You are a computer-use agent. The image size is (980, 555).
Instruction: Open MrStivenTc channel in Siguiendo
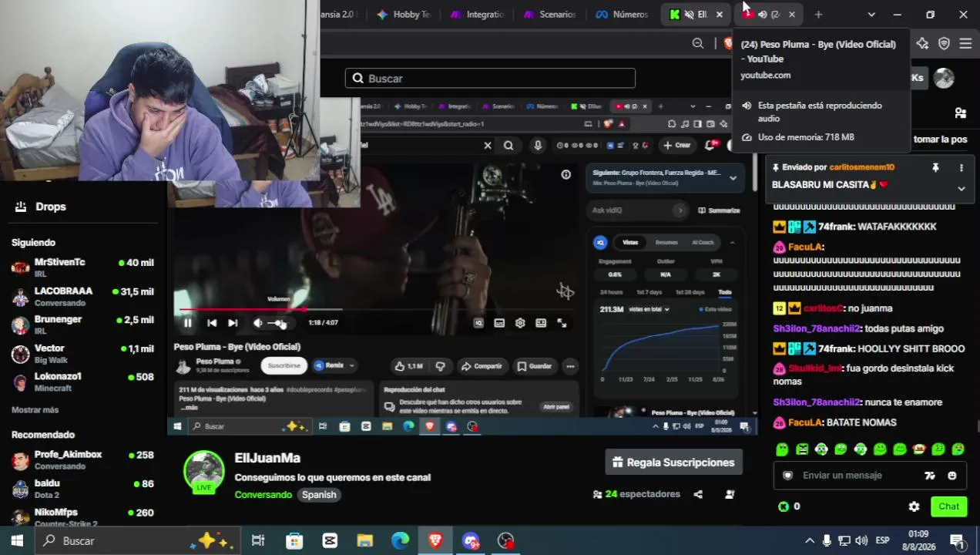point(83,267)
